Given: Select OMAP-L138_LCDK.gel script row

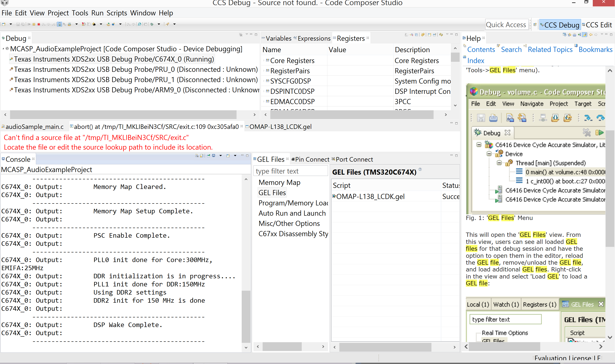Looking at the screenshot, I should tap(395, 196).
